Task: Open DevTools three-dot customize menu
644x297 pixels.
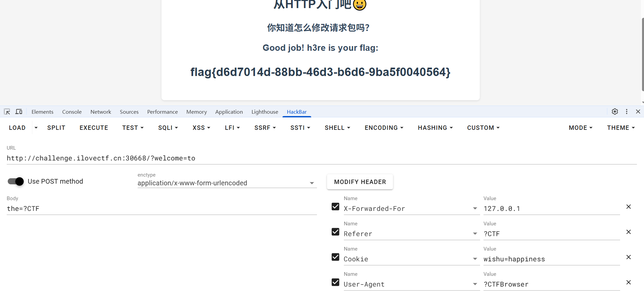Action: click(627, 112)
